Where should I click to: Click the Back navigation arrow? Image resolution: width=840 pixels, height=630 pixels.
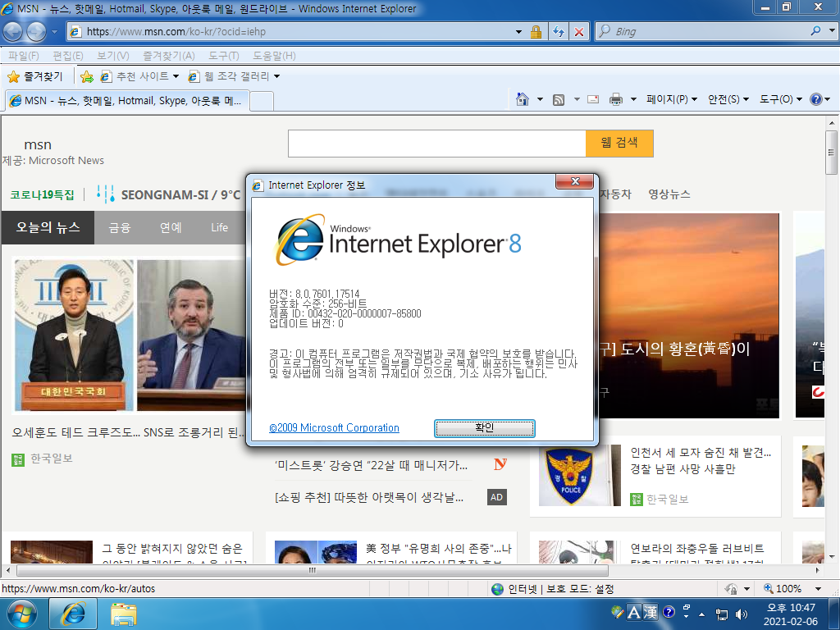pos(13,32)
